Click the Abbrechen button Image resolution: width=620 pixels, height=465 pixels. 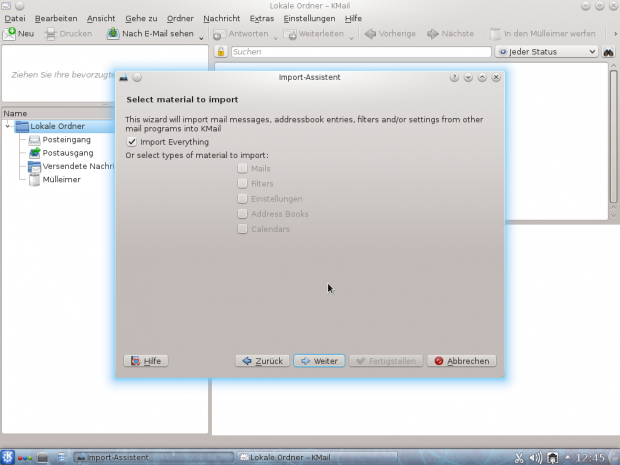tap(461, 361)
